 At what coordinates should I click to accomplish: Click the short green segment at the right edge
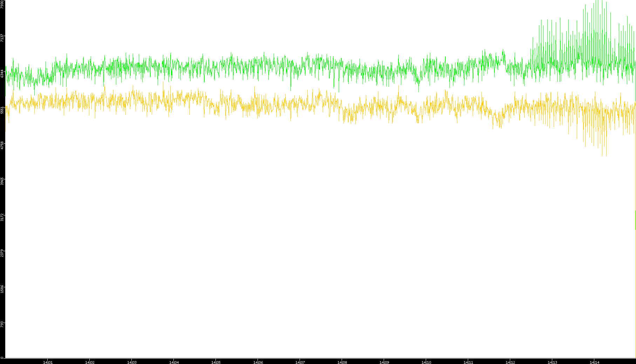(635, 220)
